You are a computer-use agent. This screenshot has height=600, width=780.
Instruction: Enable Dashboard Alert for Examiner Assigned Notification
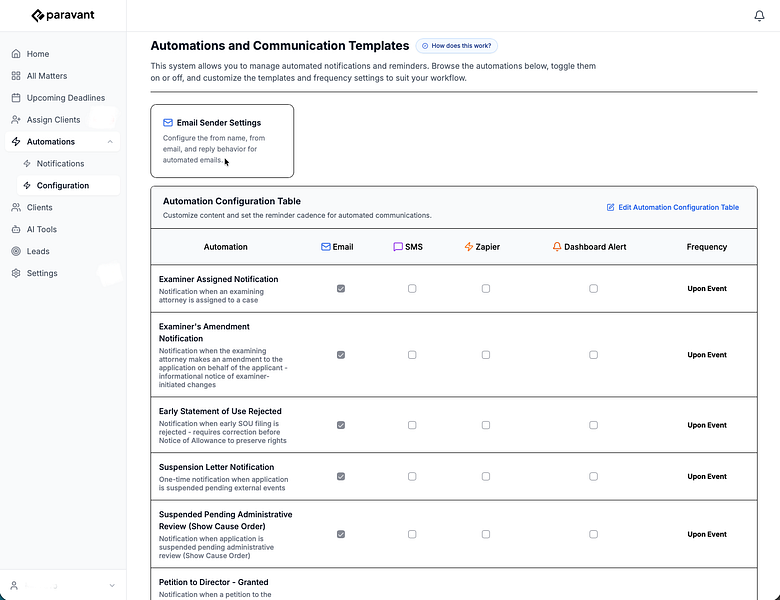click(593, 289)
